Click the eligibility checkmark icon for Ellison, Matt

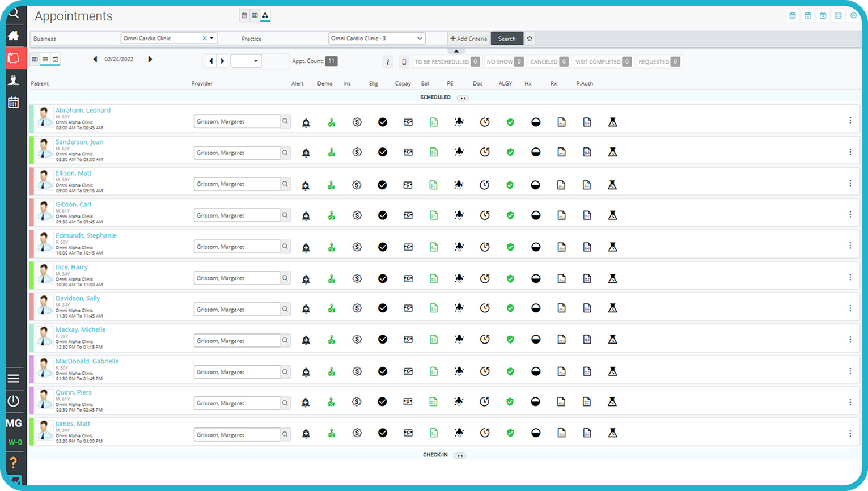[x=382, y=185]
